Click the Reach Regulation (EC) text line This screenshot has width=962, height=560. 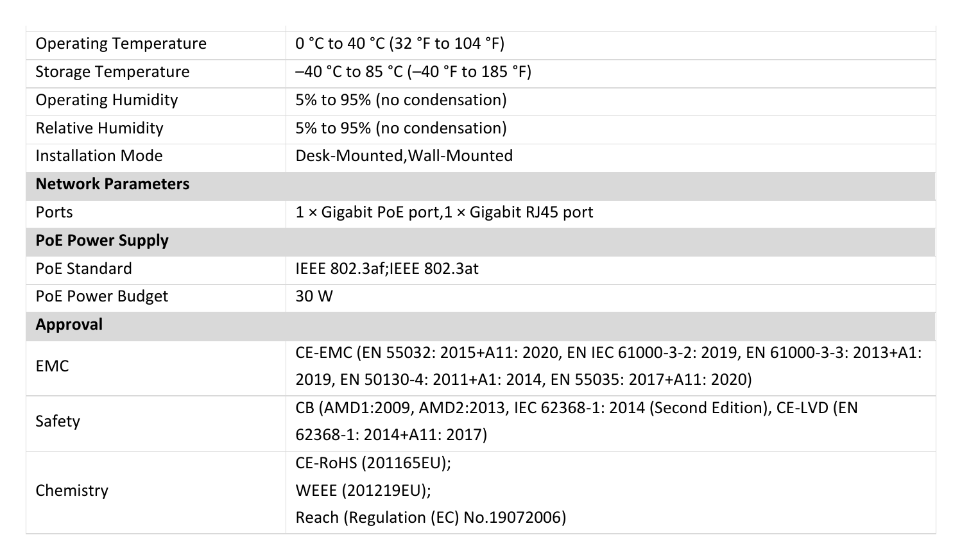pos(431,518)
